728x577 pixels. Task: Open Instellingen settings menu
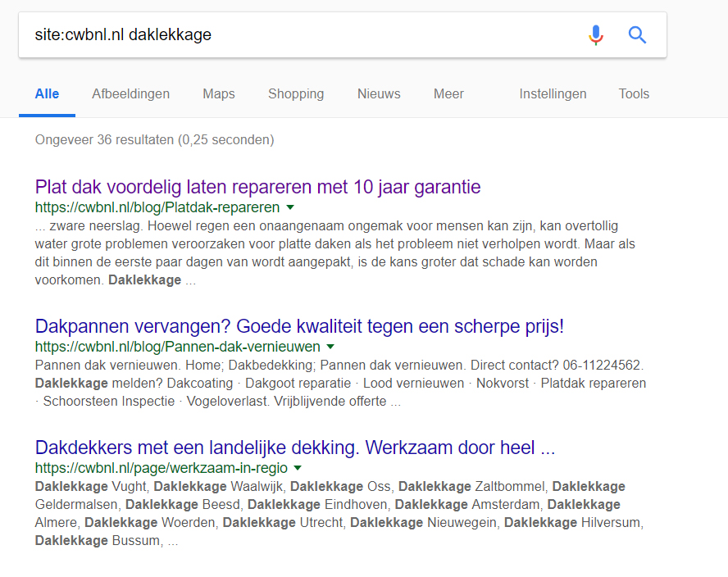tap(553, 93)
